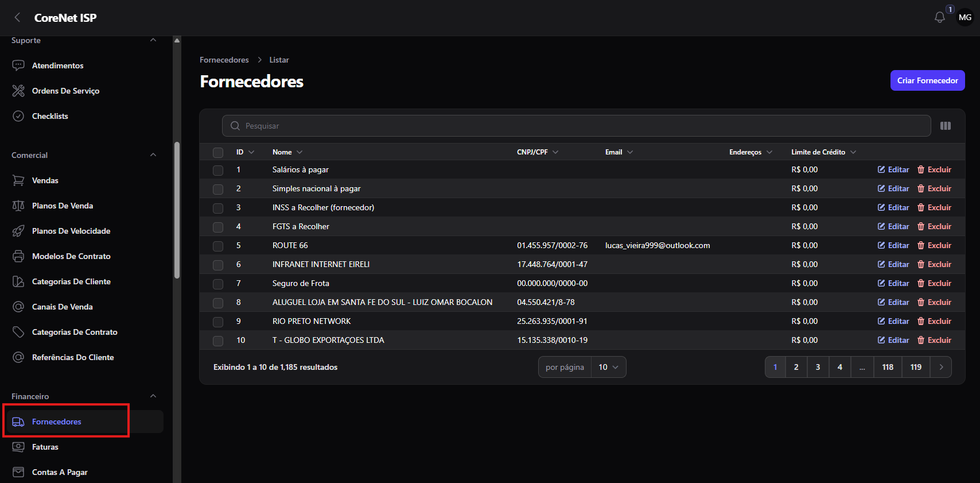This screenshot has width=980, height=483.
Task: Sort by ID column
Action: (245, 152)
